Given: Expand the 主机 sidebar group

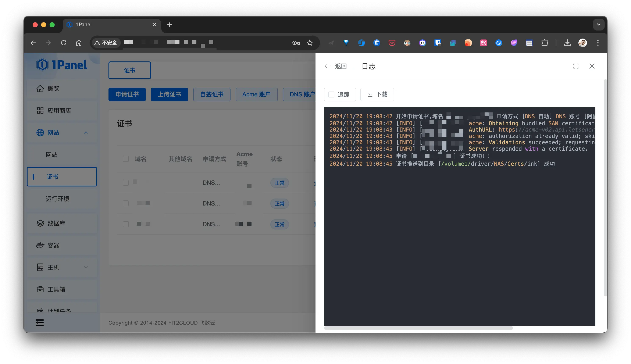Looking at the screenshot, I should pyautogui.click(x=86, y=267).
